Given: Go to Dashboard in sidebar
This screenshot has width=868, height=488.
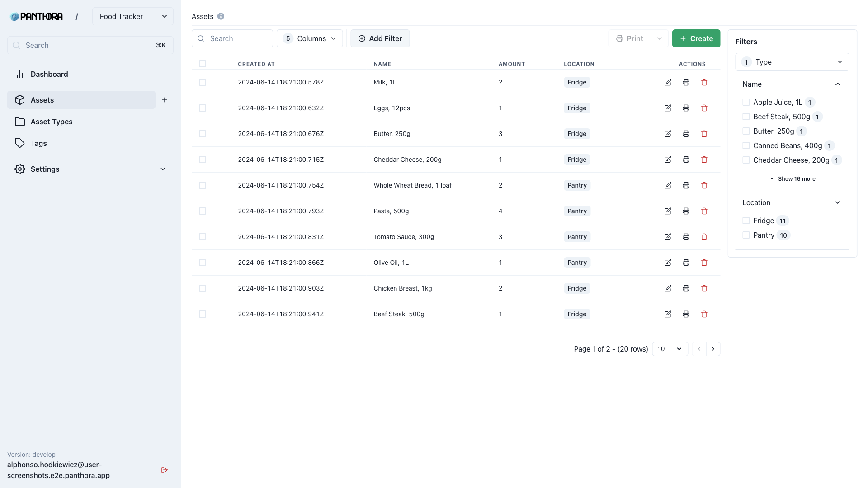Looking at the screenshot, I should (x=49, y=74).
